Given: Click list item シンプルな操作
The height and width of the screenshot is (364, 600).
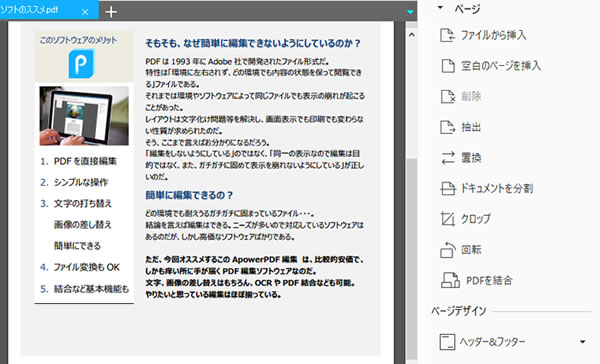Looking at the screenshot, I should (81, 182).
